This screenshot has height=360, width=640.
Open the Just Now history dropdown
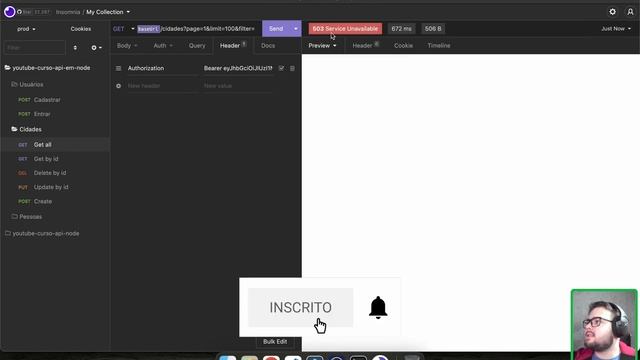click(x=616, y=29)
